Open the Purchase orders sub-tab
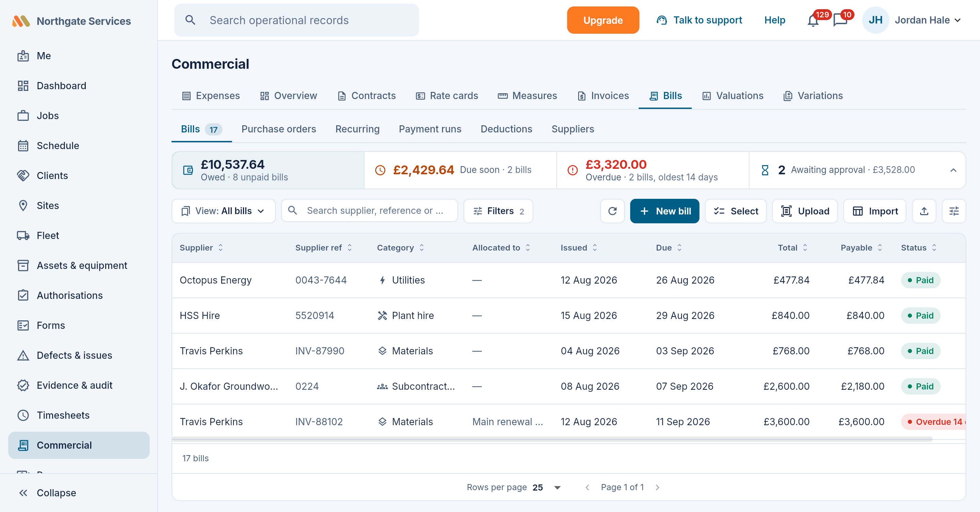980x512 pixels. click(278, 129)
